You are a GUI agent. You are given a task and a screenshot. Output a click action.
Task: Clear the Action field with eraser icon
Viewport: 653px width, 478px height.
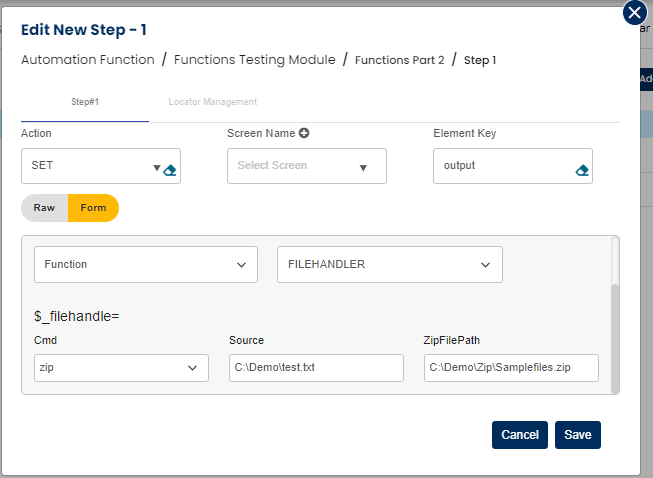170,170
